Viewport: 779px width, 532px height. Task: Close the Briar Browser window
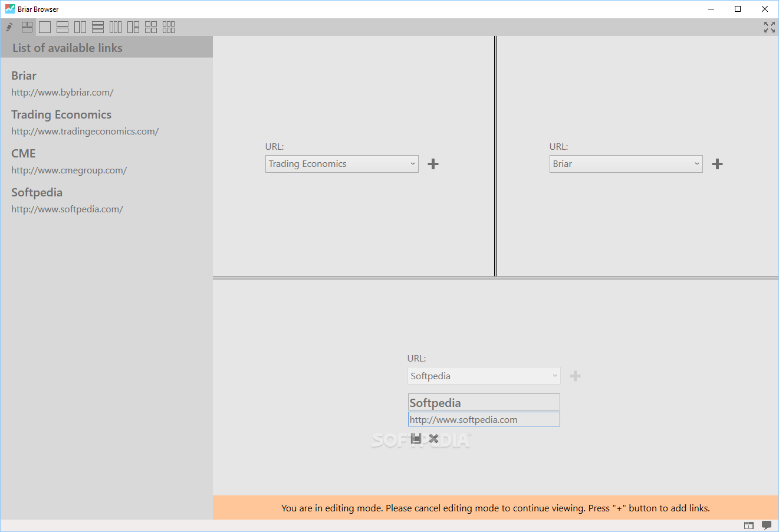tap(765, 9)
